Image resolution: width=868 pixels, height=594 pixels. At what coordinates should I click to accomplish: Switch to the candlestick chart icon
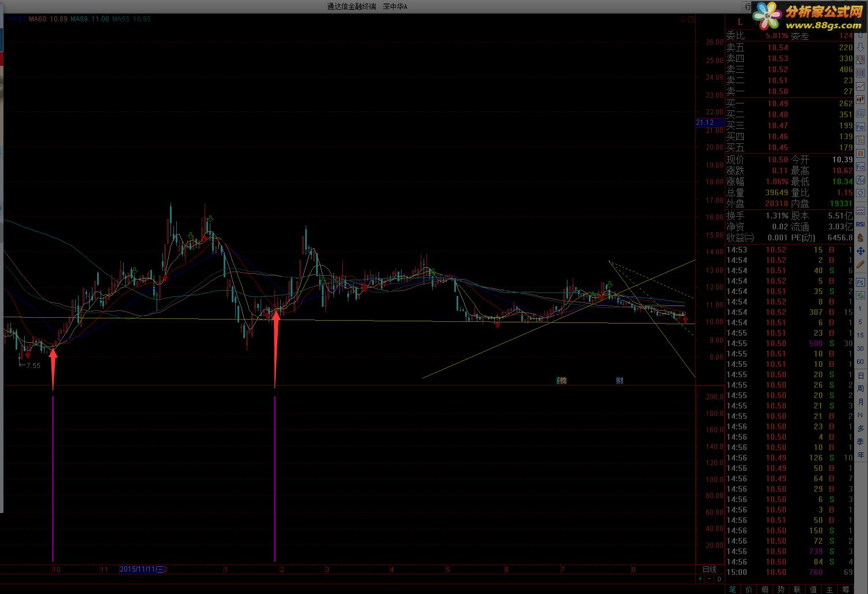coord(860,100)
